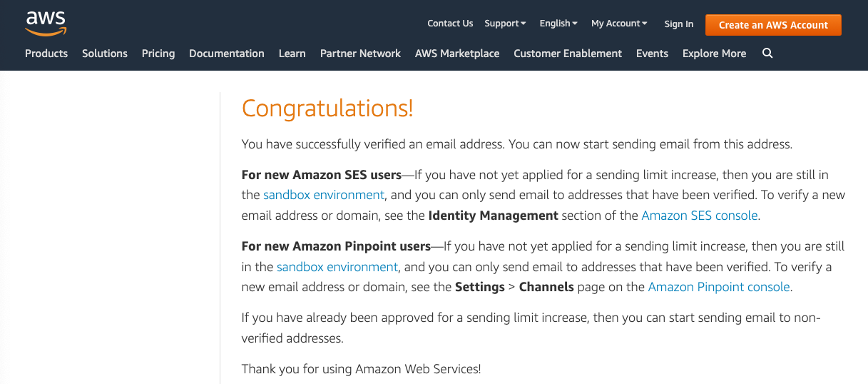868x384 pixels.
Task: Go to Pricing in navigation bar
Action: (x=158, y=54)
